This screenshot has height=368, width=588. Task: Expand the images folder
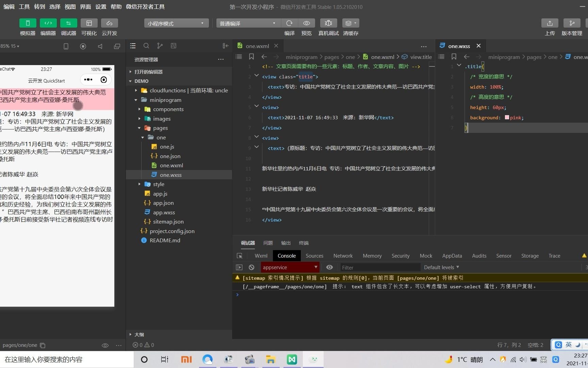pos(140,119)
